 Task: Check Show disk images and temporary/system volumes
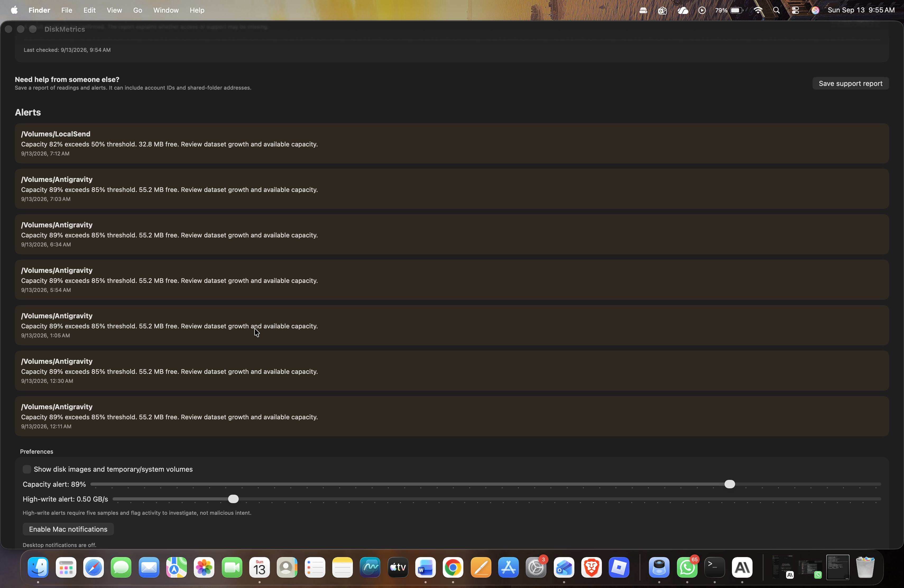(x=27, y=469)
